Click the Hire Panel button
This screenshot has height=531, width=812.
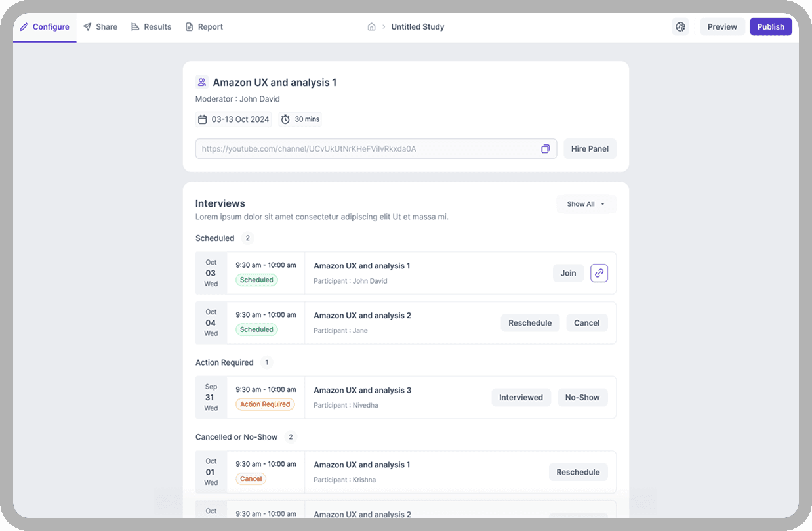[x=590, y=149]
